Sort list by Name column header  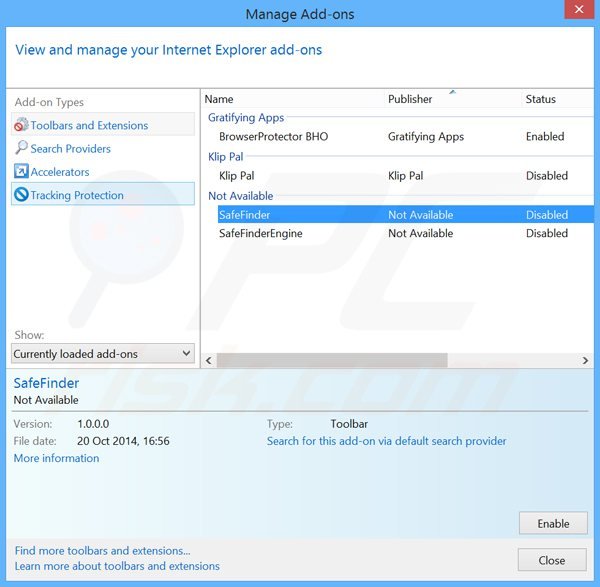click(x=293, y=99)
